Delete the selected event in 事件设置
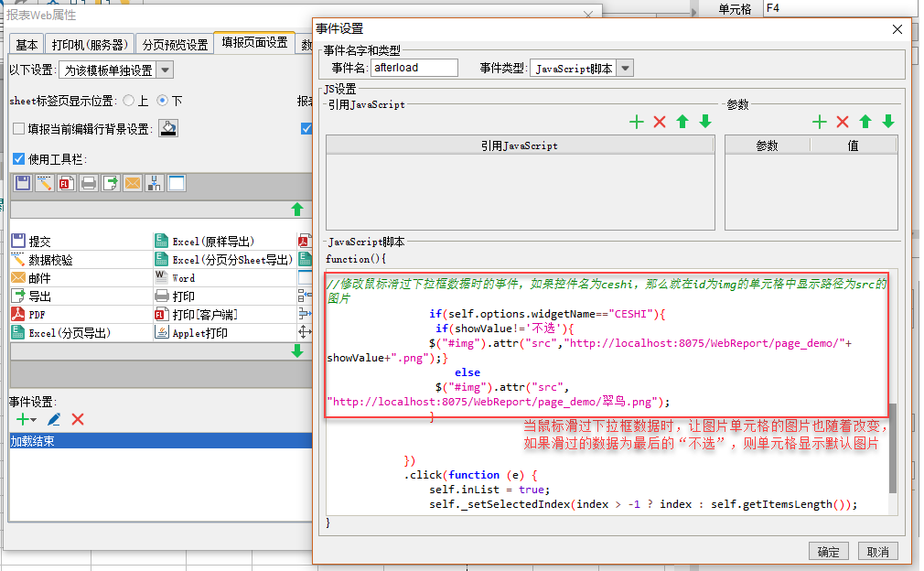Viewport: 924px width, 571px height. [78, 419]
